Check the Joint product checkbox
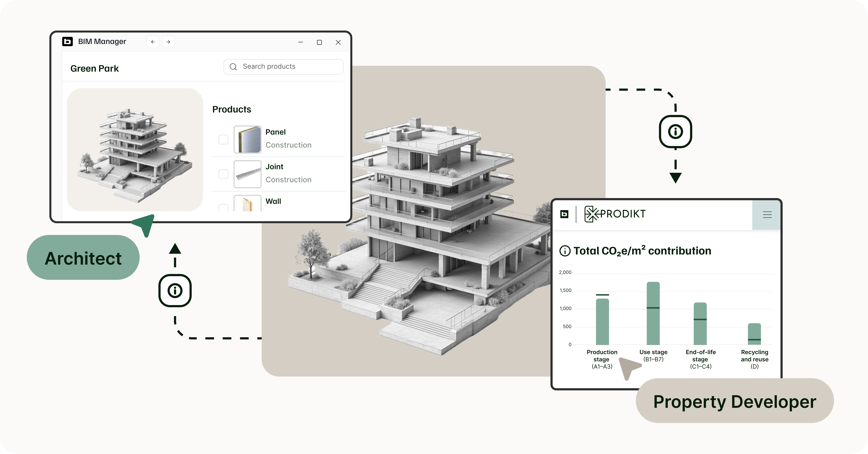The height and width of the screenshot is (454, 868). pyautogui.click(x=223, y=174)
